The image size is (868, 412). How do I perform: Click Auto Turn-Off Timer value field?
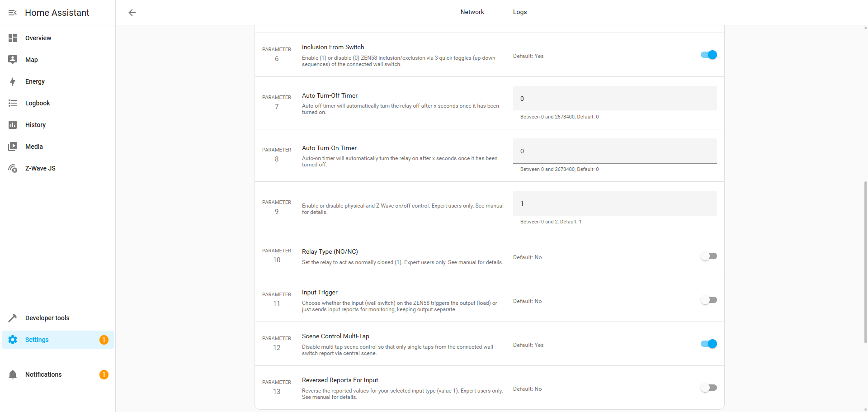click(x=615, y=99)
